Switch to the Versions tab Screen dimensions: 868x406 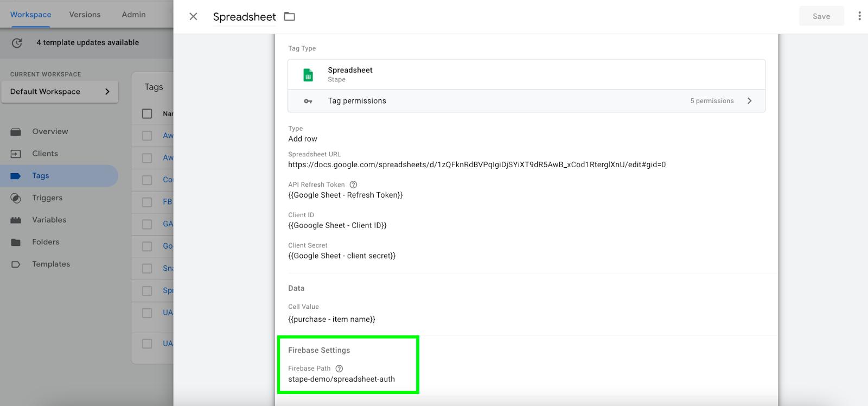[85, 15]
